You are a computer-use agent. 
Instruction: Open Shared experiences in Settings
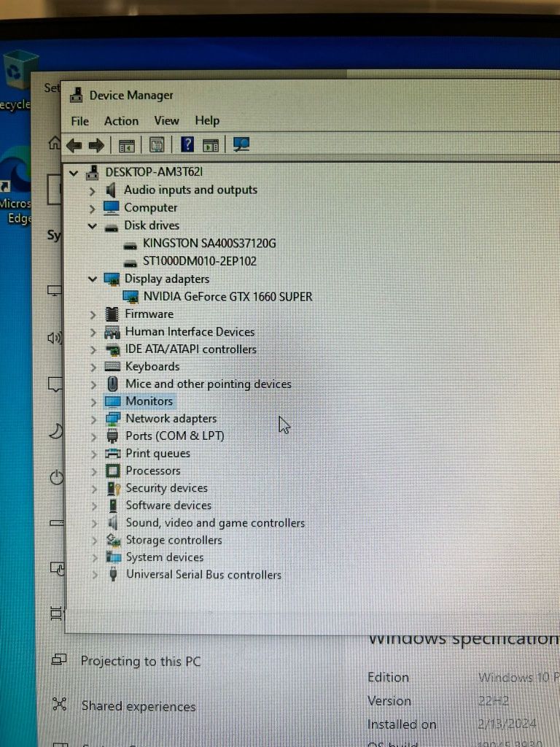pos(139,705)
